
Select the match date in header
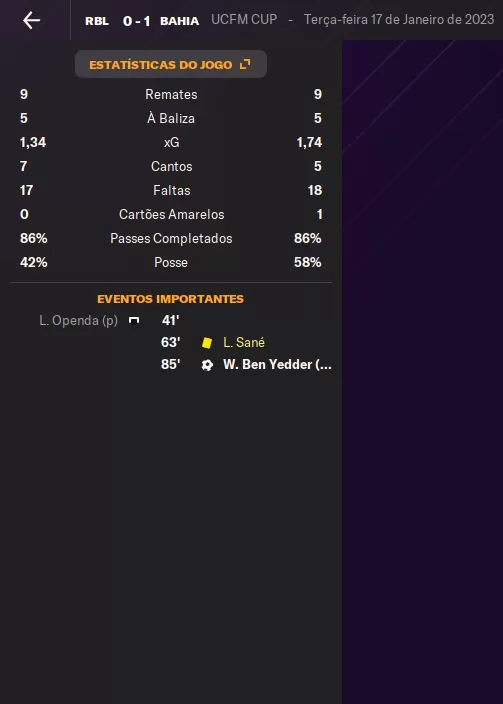[x=399, y=20]
